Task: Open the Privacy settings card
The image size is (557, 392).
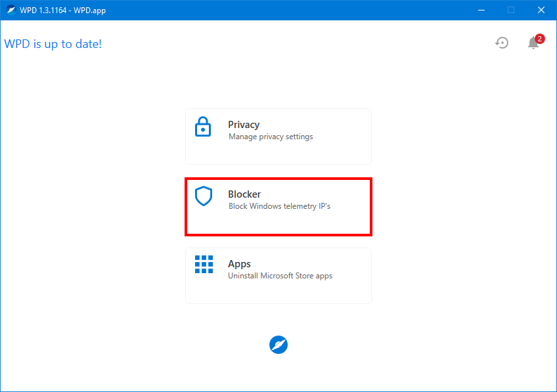Action: [278, 137]
